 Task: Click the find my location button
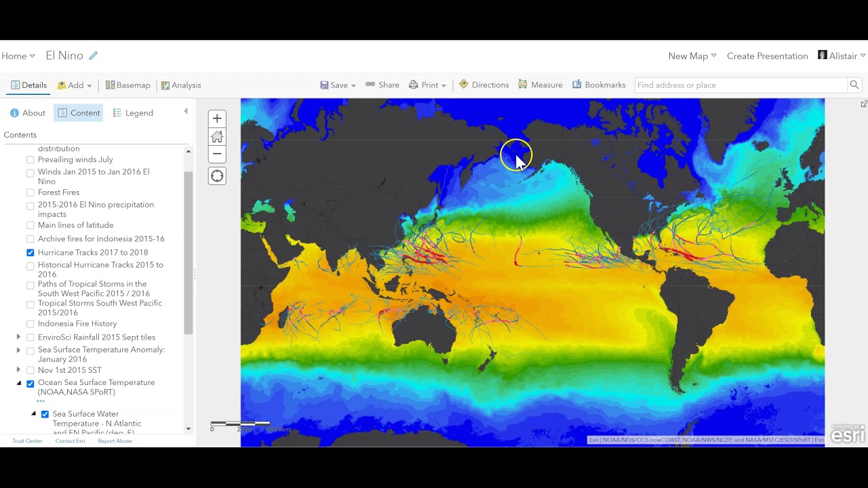coord(217,176)
